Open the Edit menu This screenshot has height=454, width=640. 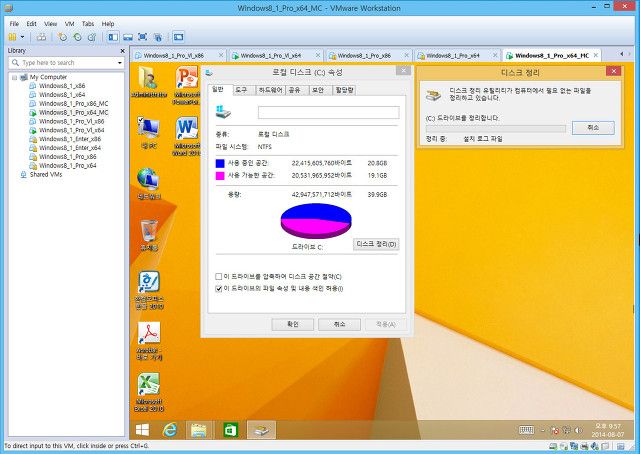point(31,24)
